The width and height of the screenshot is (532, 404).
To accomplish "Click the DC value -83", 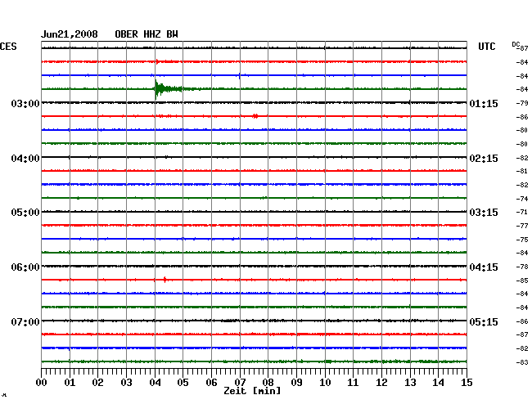I will click(x=522, y=362).
